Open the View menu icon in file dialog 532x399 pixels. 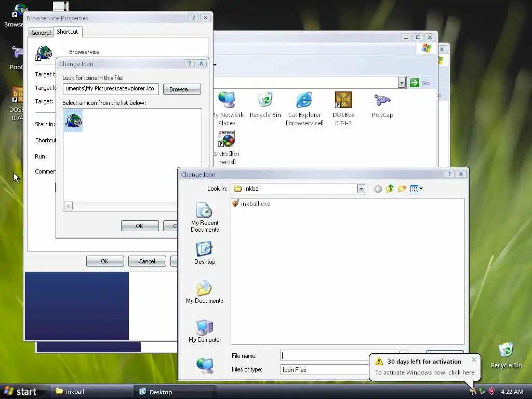click(416, 189)
